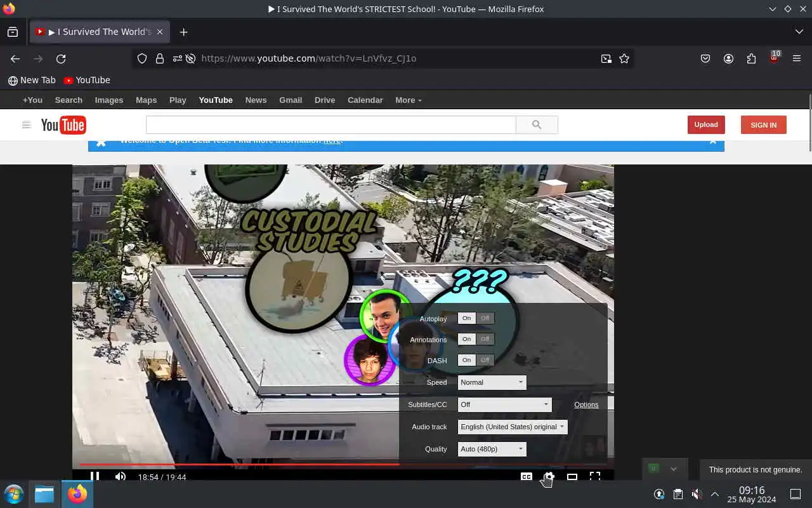Switch DASH On
812x508 pixels.
coord(467,360)
